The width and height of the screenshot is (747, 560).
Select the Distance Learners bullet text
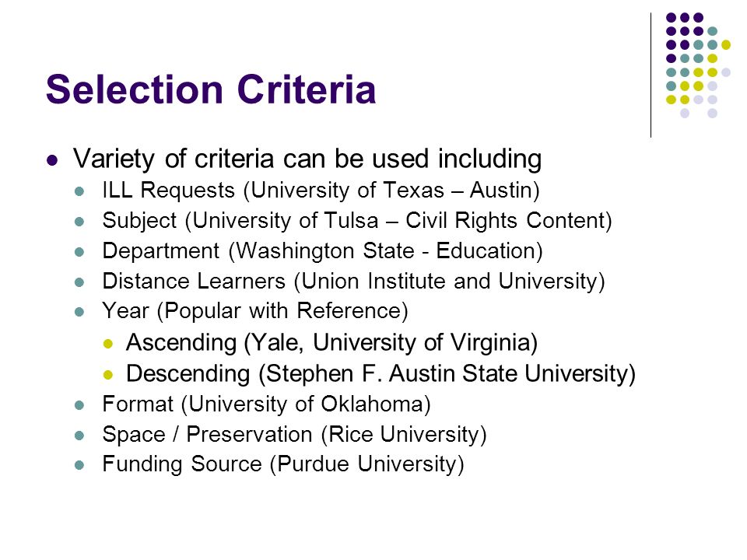point(353,281)
